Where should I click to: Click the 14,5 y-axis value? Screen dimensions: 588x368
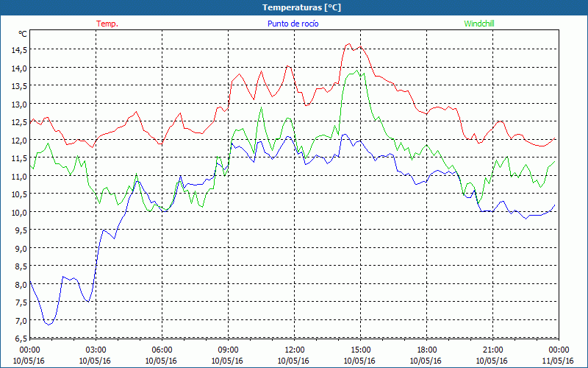click(20, 50)
